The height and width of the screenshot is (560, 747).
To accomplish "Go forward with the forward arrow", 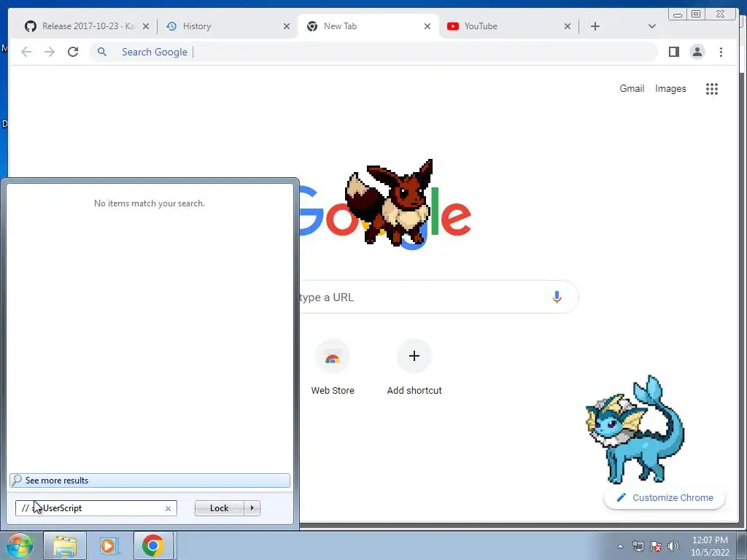I will (x=50, y=52).
